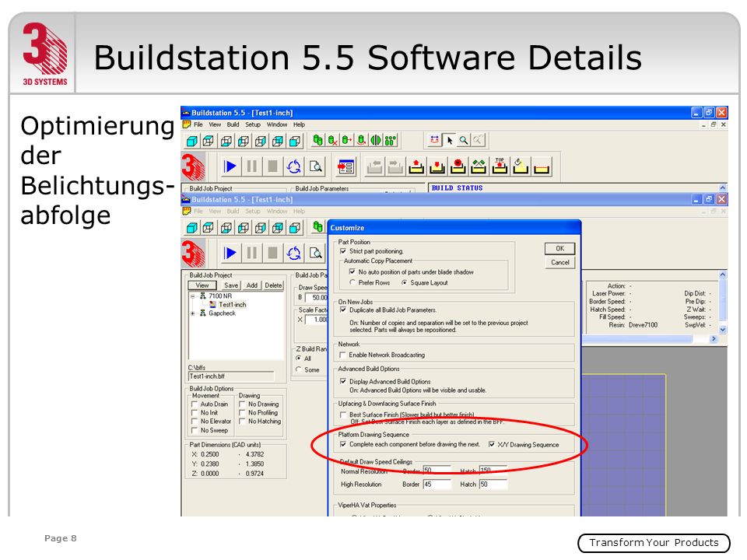Click the platform icon with red up arrow
This screenshot has width=747, height=560.
[416, 166]
